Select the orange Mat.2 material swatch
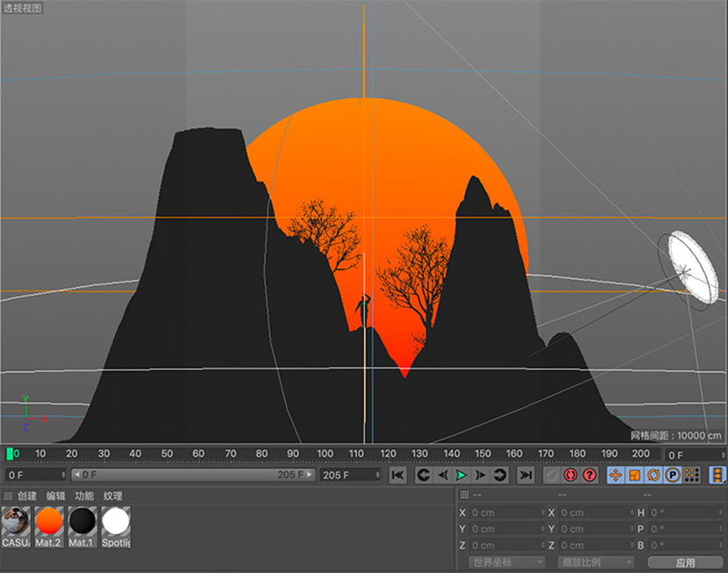The height and width of the screenshot is (573, 728). tap(49, 525)
